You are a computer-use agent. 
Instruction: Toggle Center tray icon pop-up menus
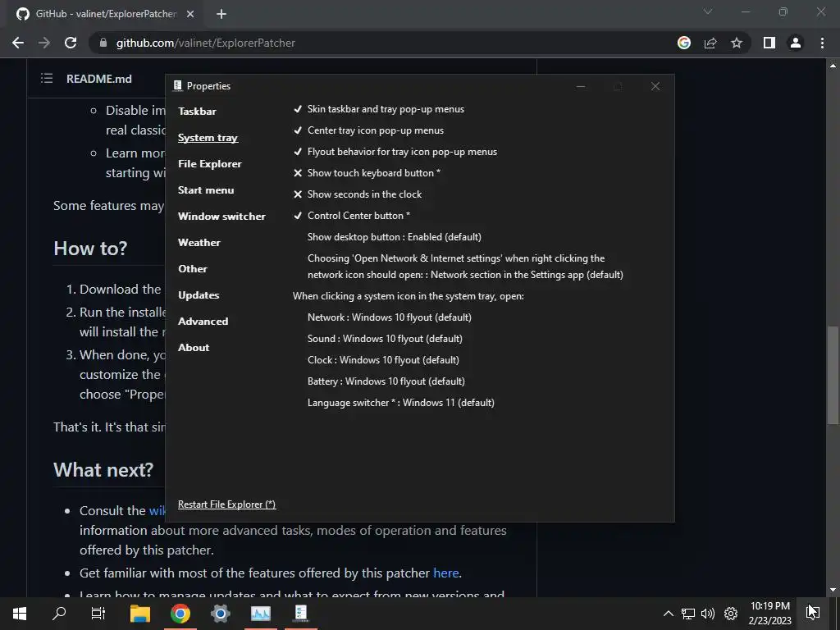368,130
